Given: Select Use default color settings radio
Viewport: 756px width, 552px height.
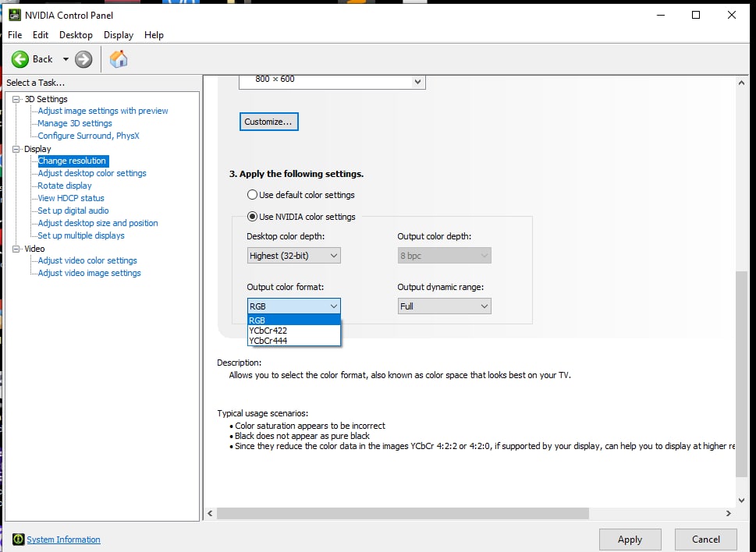Looking at the screenshot, I should pos(252,195).
